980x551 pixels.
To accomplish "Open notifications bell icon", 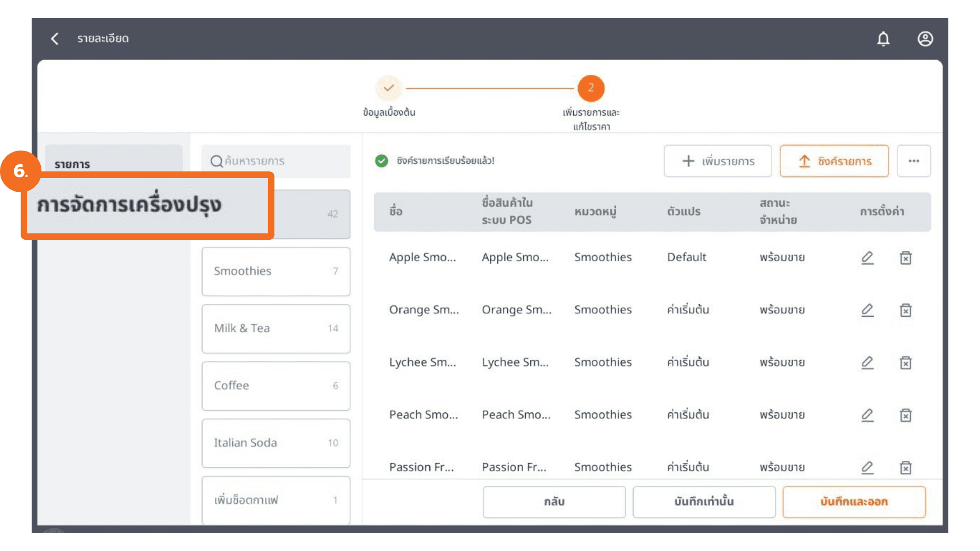I will click(x=883, y=39).
